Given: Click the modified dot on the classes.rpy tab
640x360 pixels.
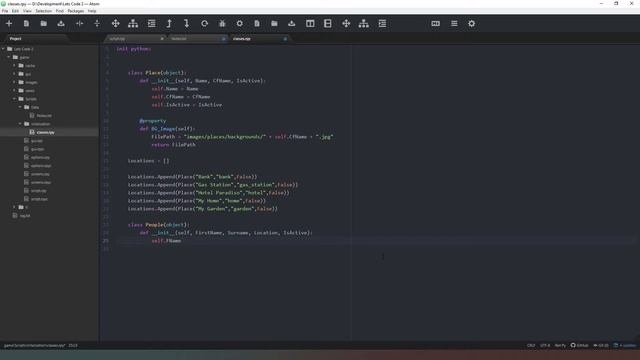Looking at the screenshot, I should click(x=285, y=39).
